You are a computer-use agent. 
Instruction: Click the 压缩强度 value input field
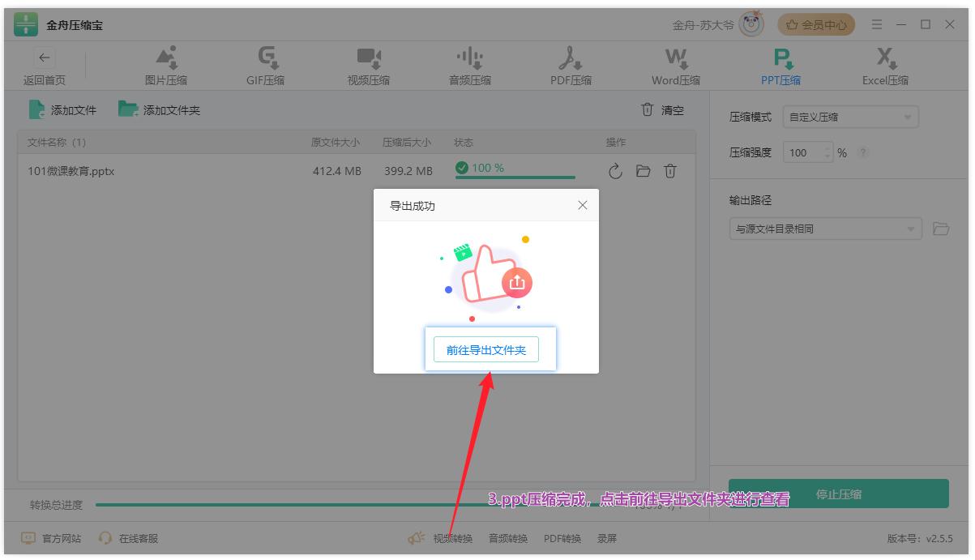802,152
